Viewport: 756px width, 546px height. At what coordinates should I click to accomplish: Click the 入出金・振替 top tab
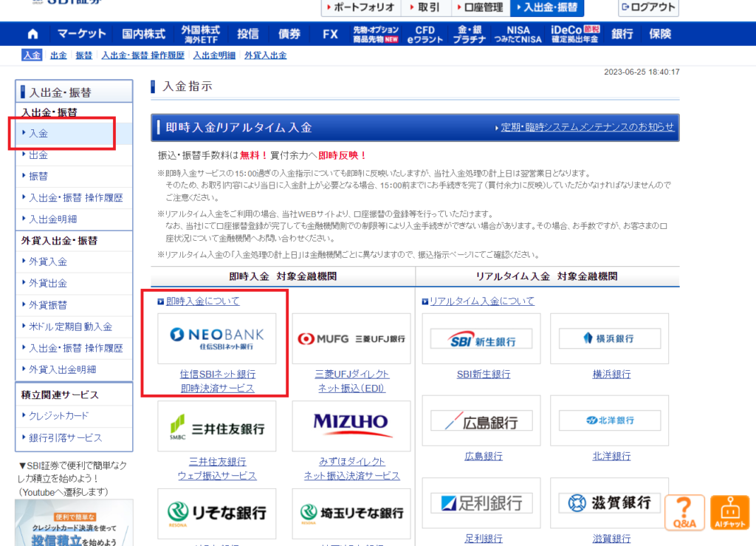point(547,7)
